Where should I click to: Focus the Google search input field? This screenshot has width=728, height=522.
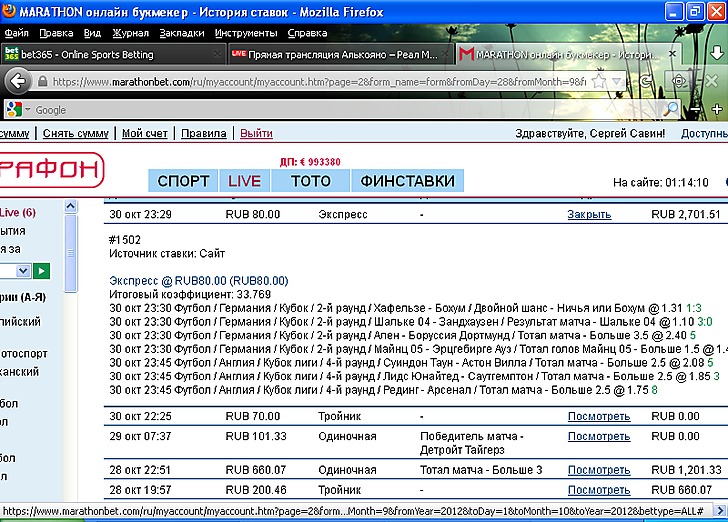346,110
